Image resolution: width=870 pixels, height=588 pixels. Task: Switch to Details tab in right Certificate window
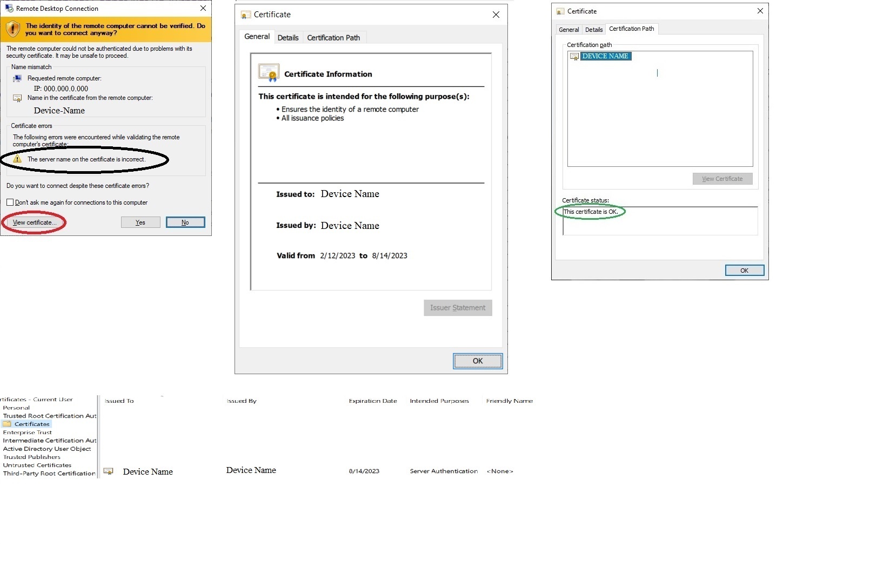(x=594, y=30)
